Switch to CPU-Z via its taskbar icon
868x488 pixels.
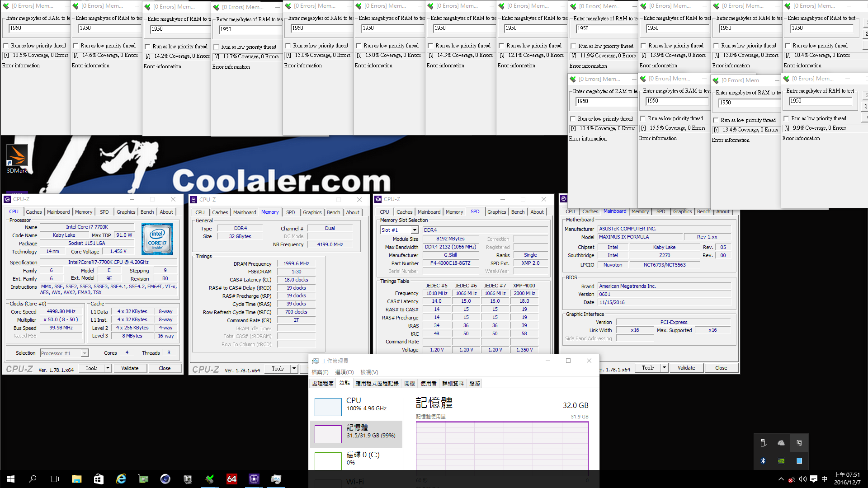click(x=254, y=479)
